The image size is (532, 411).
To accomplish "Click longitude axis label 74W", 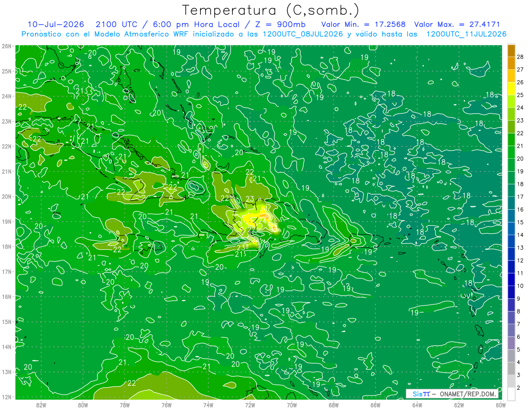I will pos(208,405).
